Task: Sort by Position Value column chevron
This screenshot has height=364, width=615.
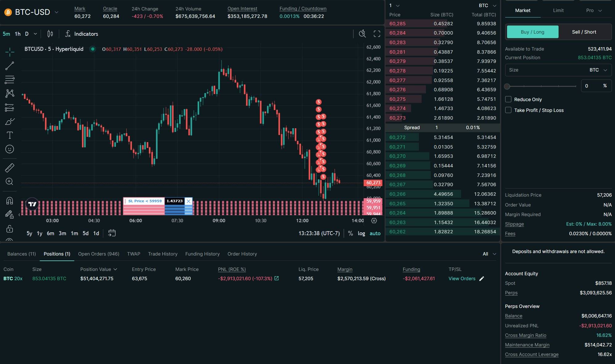Action: click(115, 269)
